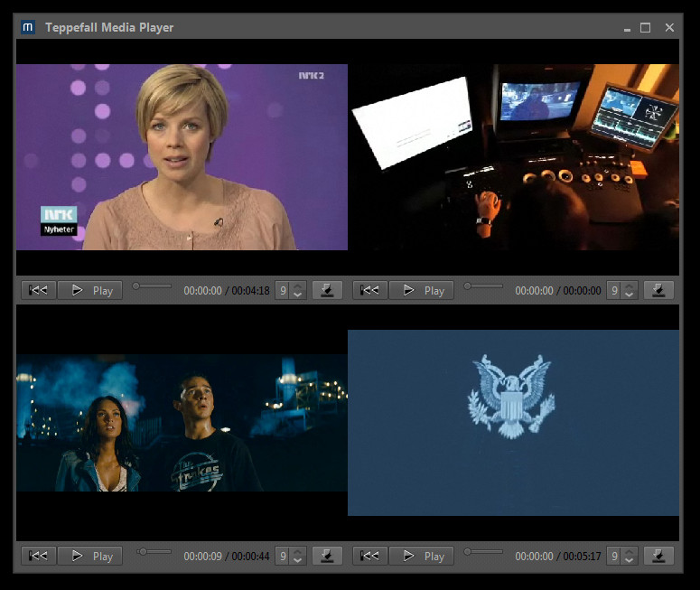Increase spinner value under movie clip
This screenshot has width=700, height=590.
[x=298, y=551]
